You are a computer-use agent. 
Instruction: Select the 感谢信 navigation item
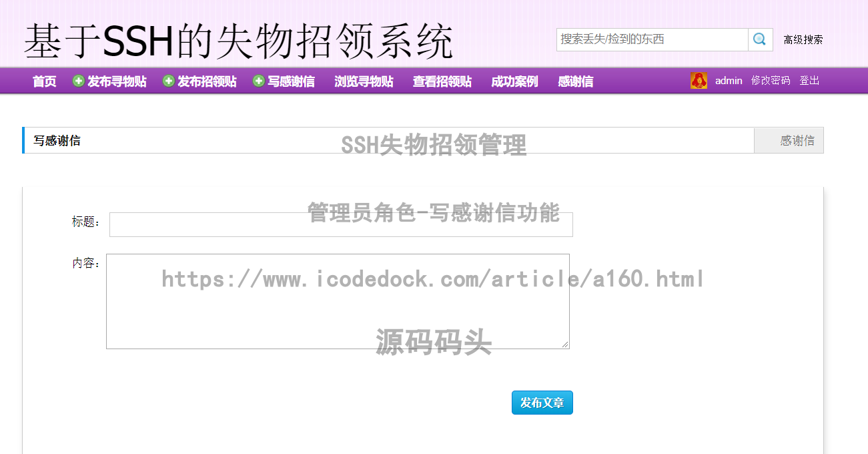click(x=574, y=81)
